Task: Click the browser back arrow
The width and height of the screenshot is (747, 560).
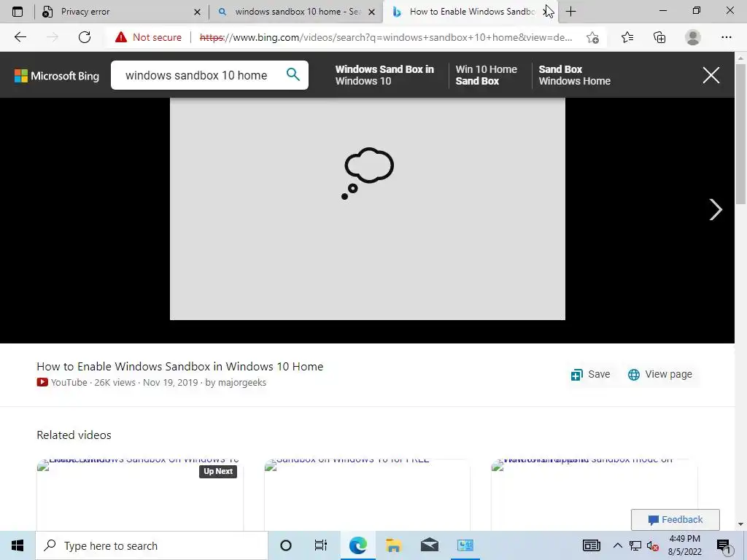Action: (20, 37)
